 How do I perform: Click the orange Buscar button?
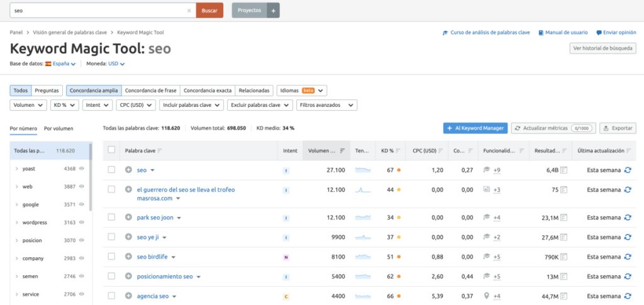coord(209,11)
